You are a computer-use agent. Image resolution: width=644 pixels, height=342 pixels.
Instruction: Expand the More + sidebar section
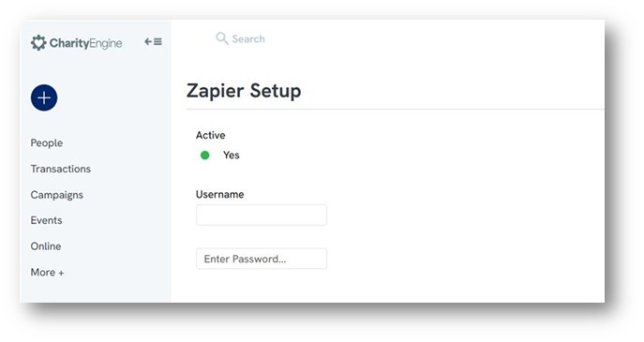47,273
